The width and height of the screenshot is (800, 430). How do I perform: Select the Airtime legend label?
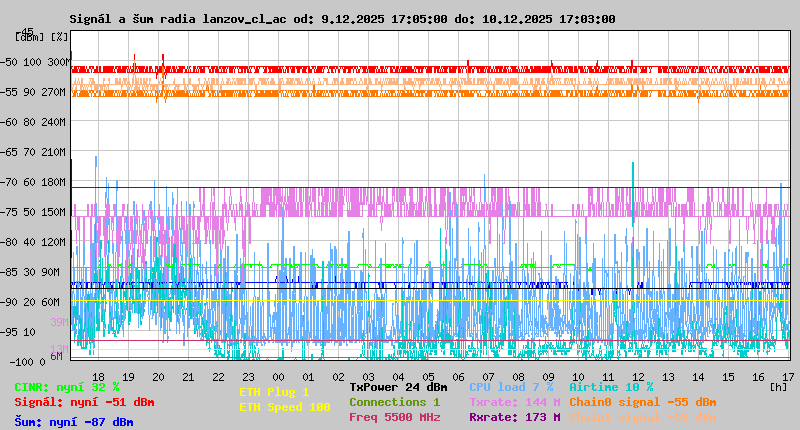[x=611, y=387]
